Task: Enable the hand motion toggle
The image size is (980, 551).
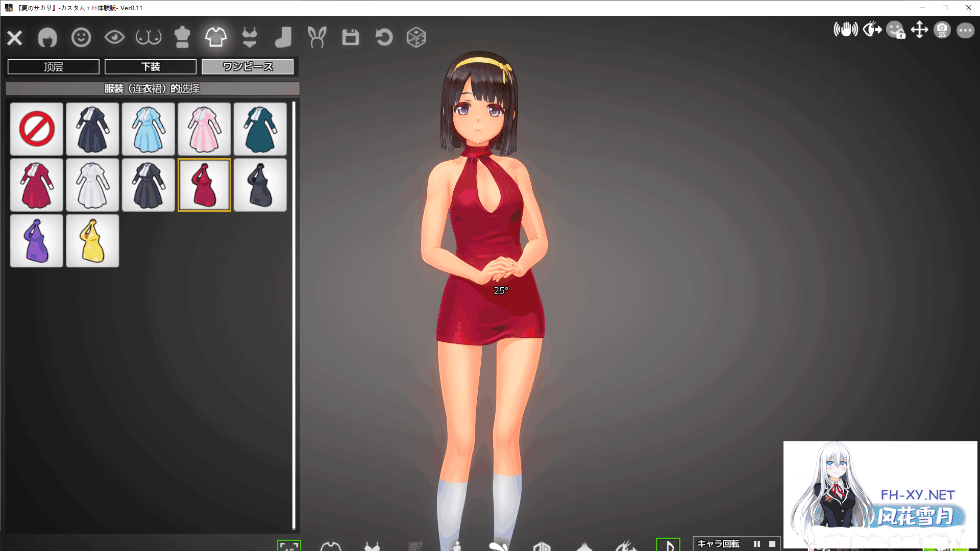Action: (846, 30)
